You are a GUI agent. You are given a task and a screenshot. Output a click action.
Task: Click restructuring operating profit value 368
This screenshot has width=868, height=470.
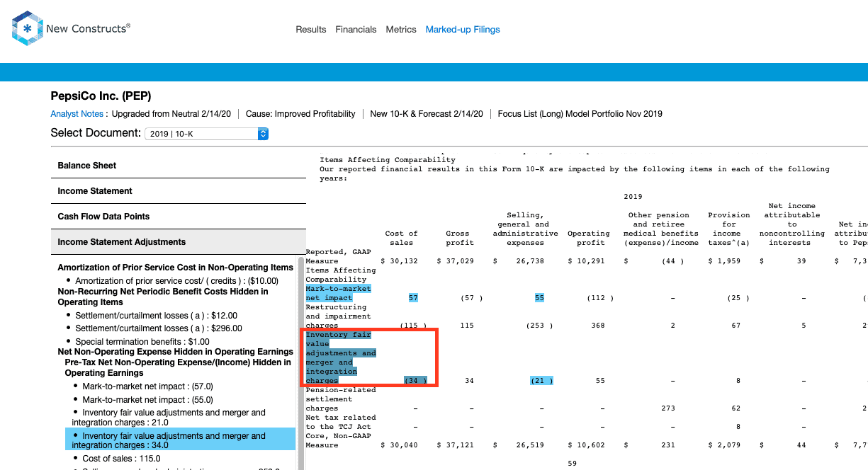coord(598,326)
